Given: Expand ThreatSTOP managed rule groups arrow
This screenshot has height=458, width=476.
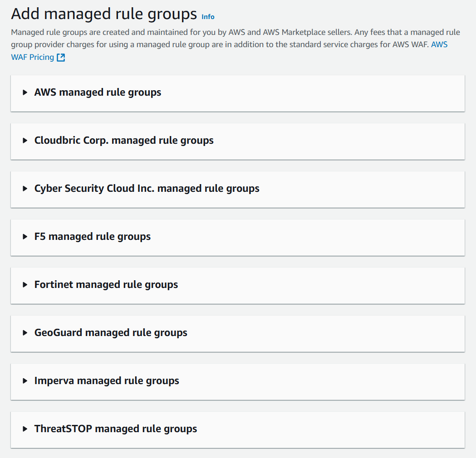Looking at the screenshot, I should pyautogui.click(x=25, y=429).
